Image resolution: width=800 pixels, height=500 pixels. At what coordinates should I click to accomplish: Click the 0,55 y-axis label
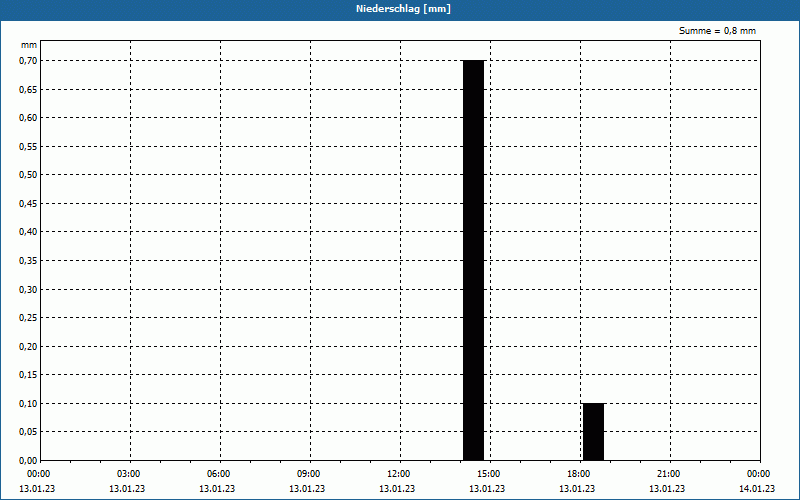pyautogui.click(x=28, y=146)
